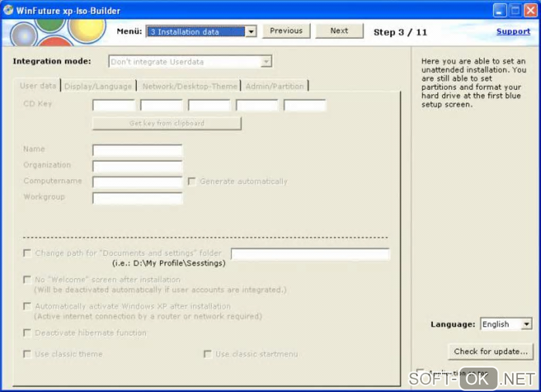The width and height of the screenshot is (541, 392).
Task: Focus the Name input field
Action: pyautogui.click(x=137, y=151)
